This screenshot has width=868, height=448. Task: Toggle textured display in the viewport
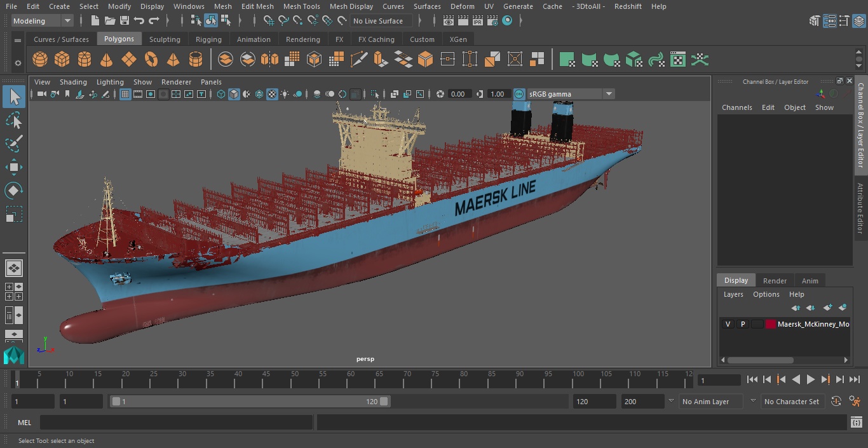click(x=272, y=94)
